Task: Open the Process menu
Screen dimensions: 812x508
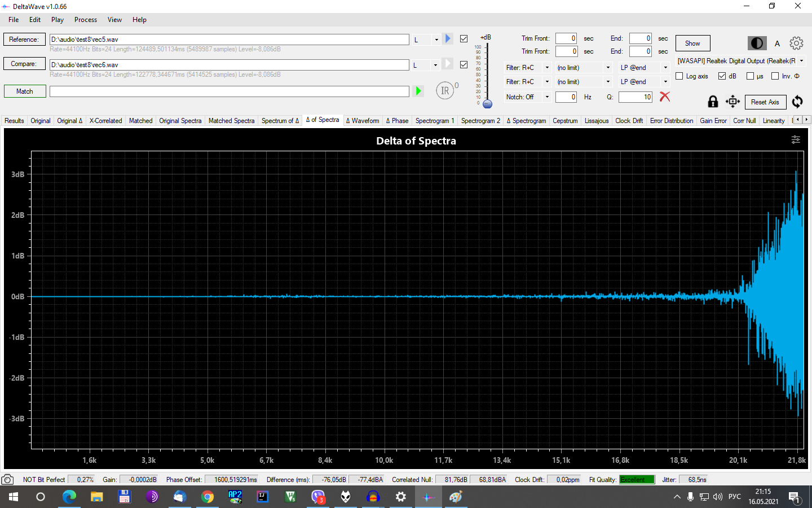Action: click(86, 19)
